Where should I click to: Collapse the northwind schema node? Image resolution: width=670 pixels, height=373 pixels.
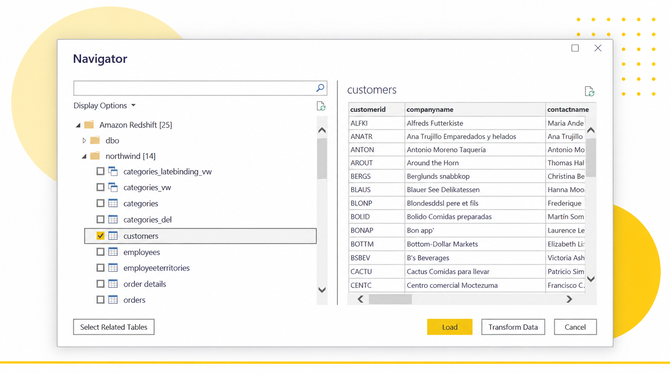pyautogui.click(x=84, y=156)
